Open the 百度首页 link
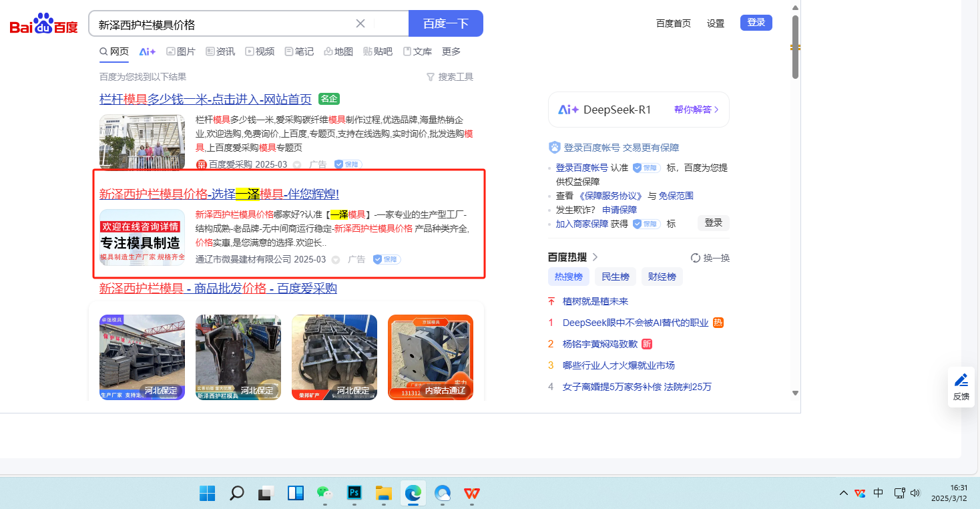Screen dimensions: 980x509 pyautogui.click(x=674, y=23)
